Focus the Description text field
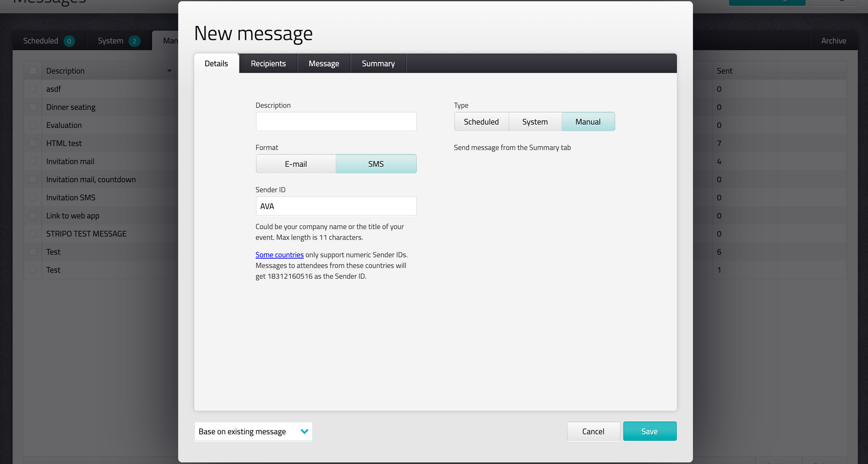868x464 pixels. (x=336, y=122)
